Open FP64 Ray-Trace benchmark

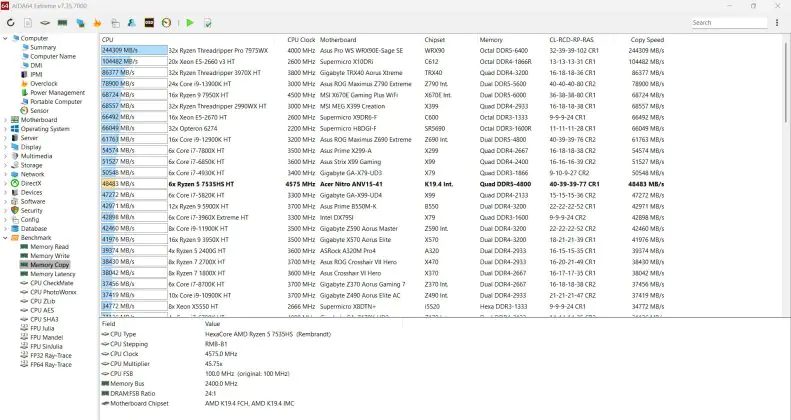coord(51,365)
